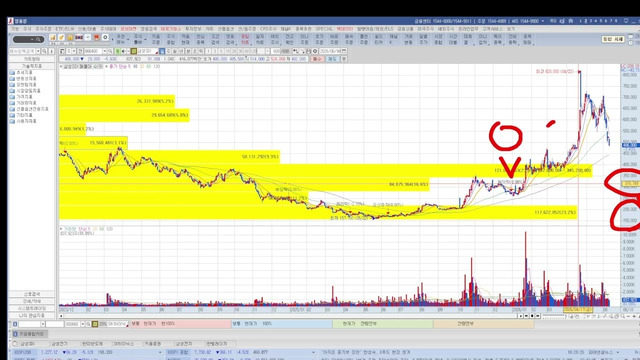Click the red flag icon in the top toolbar
640x360 pixels.
(x=97, y=38)
